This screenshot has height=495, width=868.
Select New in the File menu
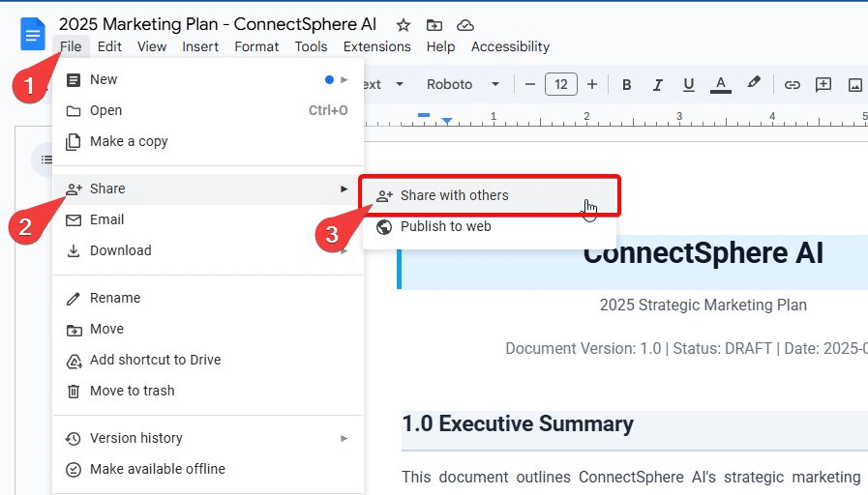click(x=208, y=79)
